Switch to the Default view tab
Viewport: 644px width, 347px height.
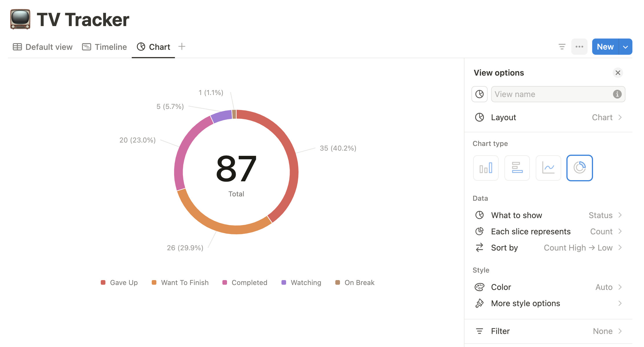pos(43,47)
